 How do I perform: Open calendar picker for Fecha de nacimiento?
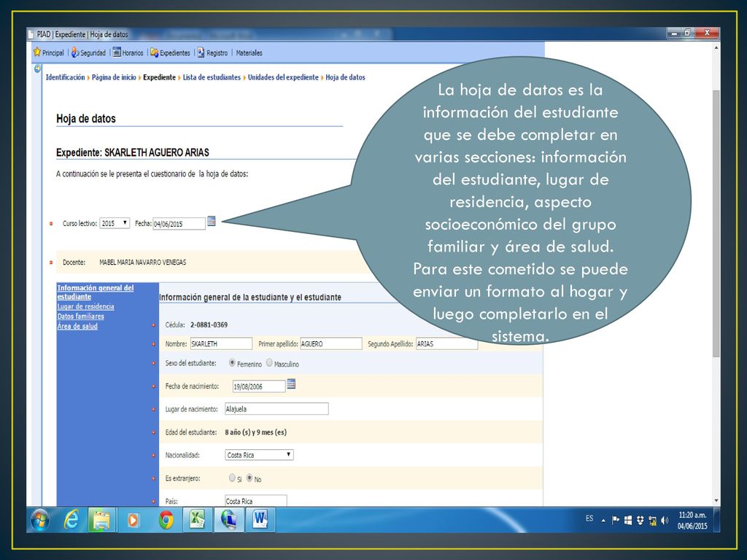coord(291,384)
